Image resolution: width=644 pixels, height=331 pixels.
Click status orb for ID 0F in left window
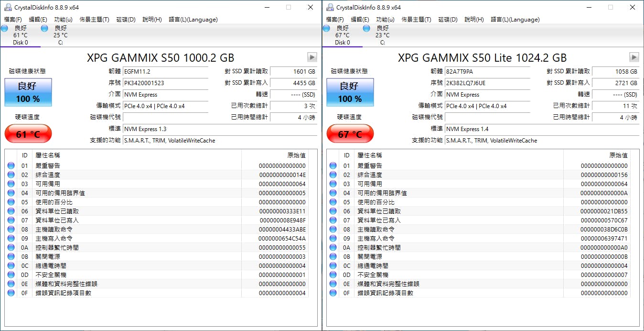(11, 293)
